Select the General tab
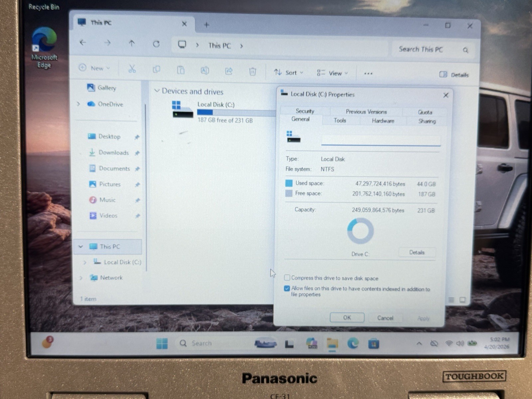Image resolution: width=532 pixels, height=399 pixels. [x=301, y=119]
